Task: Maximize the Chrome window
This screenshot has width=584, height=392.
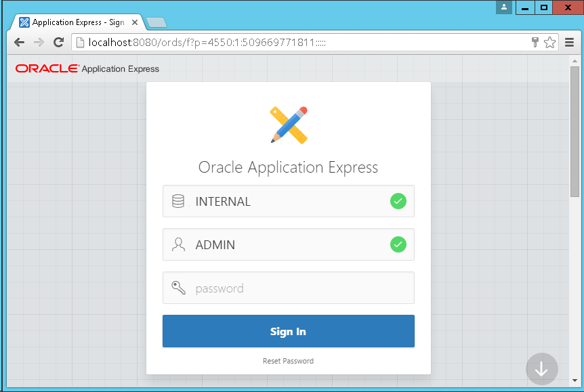Action: pyautogui.click(x=544, y=7)
